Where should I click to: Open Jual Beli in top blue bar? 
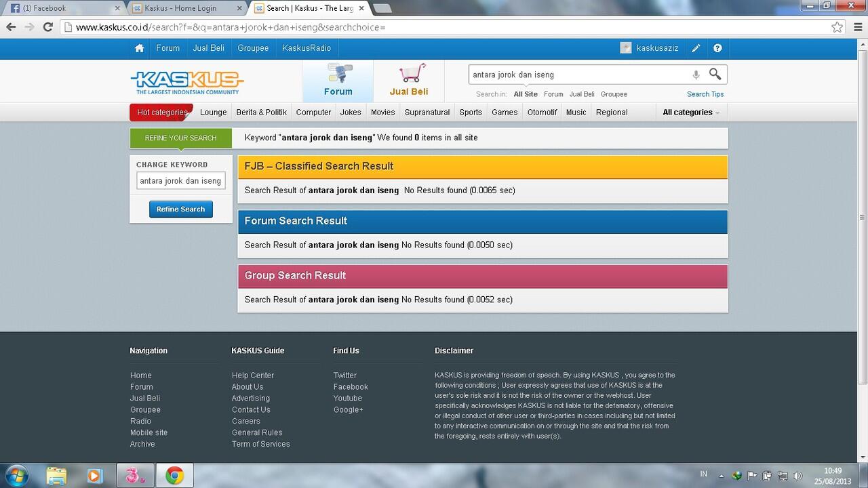[208, 48]
